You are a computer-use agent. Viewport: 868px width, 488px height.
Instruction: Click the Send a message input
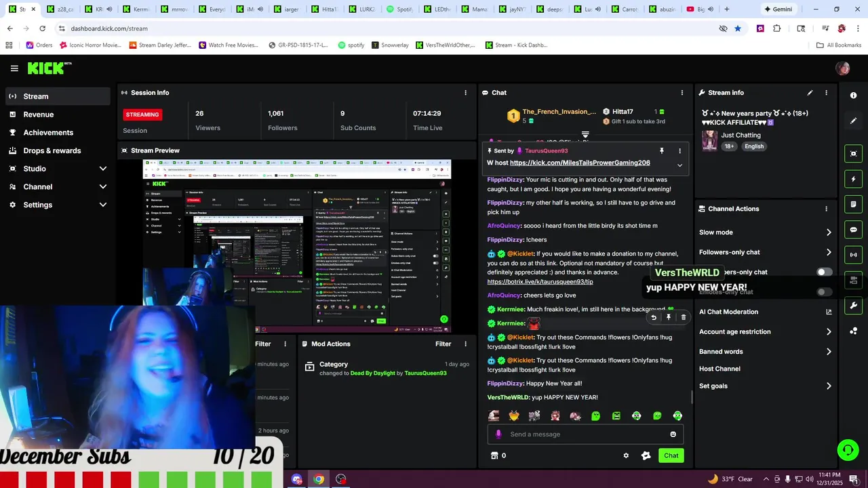pyautogui.click(x=585, y=434)
